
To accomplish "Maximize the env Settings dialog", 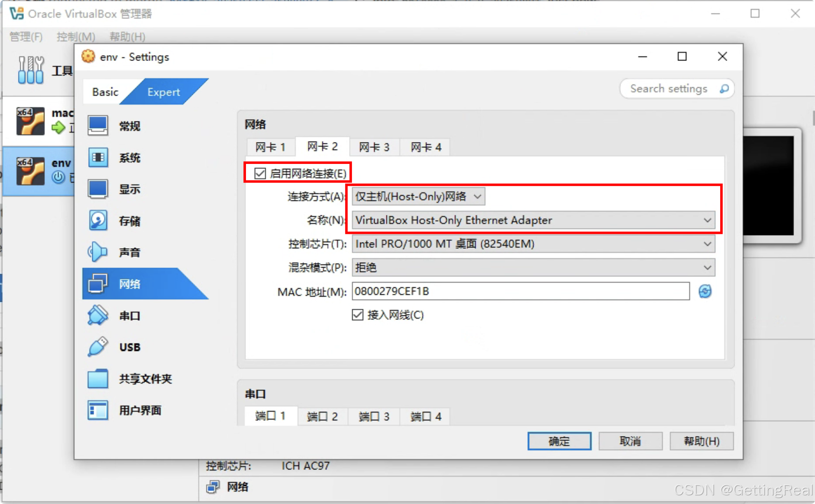I will 682,56.
